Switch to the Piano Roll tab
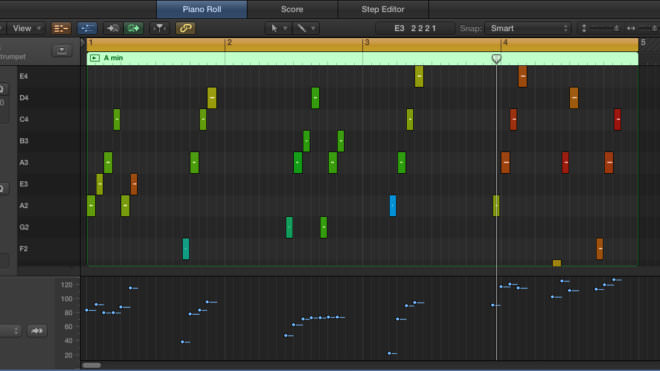 pyautogui.click(x=202, y=9)
